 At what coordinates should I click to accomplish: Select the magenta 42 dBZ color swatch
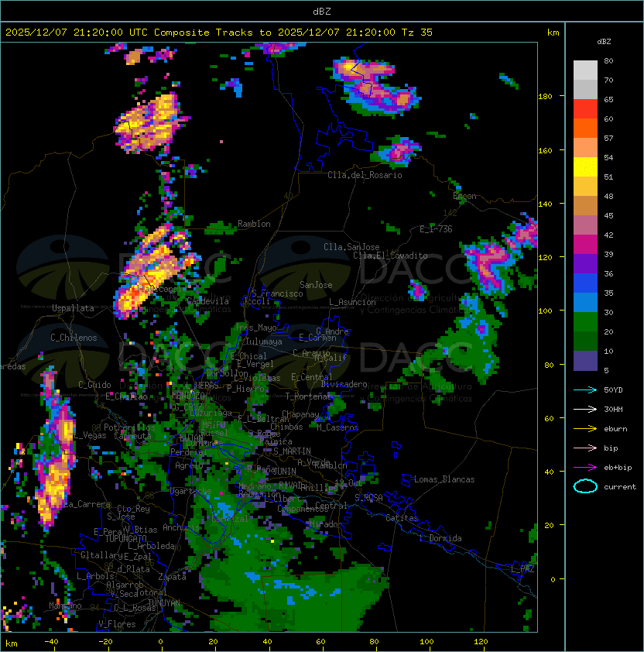coord(585,245)
